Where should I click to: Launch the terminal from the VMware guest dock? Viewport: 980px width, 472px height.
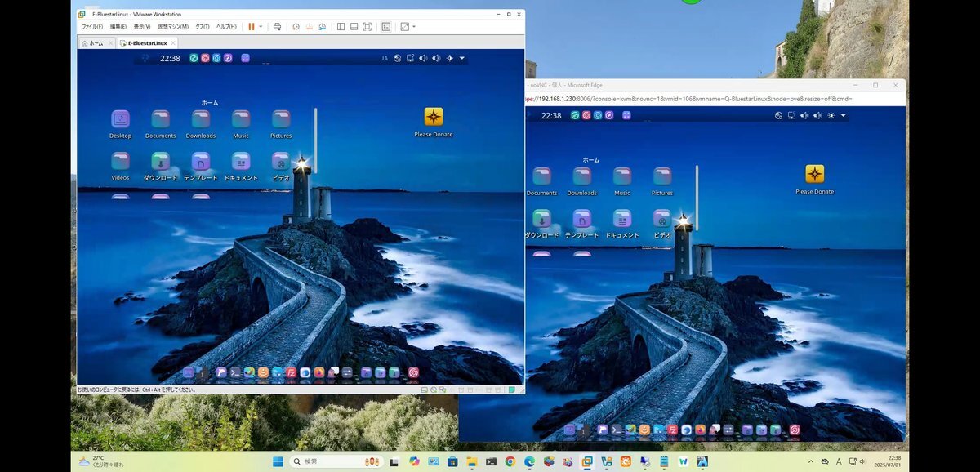coord(234,372)
